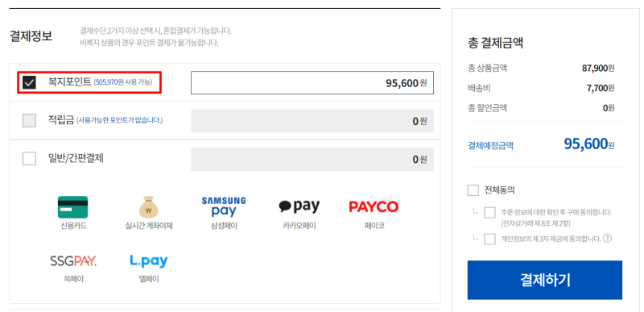Focus the 복지포인트 amount input field
Viewport: 644px width, 312px height.
pyautogui.click(x=312, y=82)
